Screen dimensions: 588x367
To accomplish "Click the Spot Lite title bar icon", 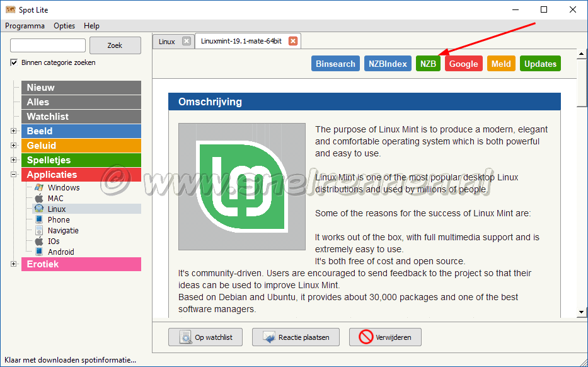I will pyautogui.click(x=11, y=9).
